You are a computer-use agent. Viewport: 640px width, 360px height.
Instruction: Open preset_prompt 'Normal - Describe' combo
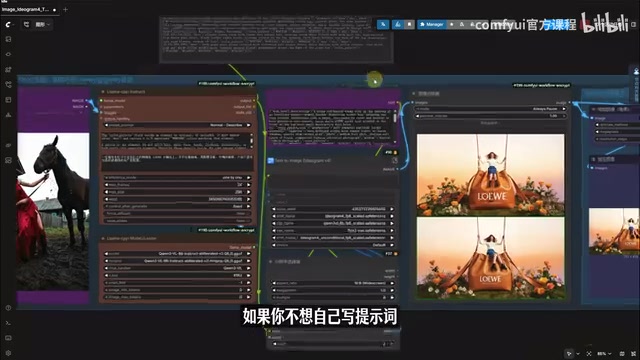(x=178, y=125)
